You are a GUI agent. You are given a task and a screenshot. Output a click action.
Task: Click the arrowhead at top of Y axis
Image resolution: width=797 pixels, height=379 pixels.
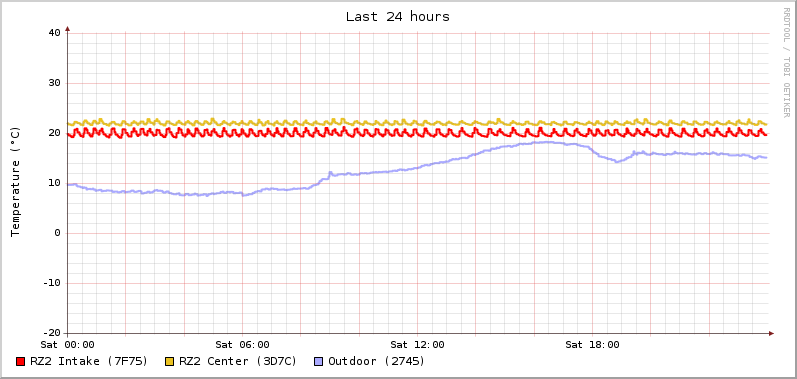(68, 29)
